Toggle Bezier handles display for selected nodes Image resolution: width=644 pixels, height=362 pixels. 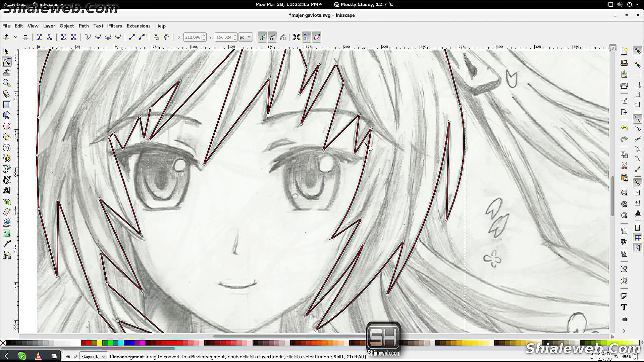click(x=306, y=37)
